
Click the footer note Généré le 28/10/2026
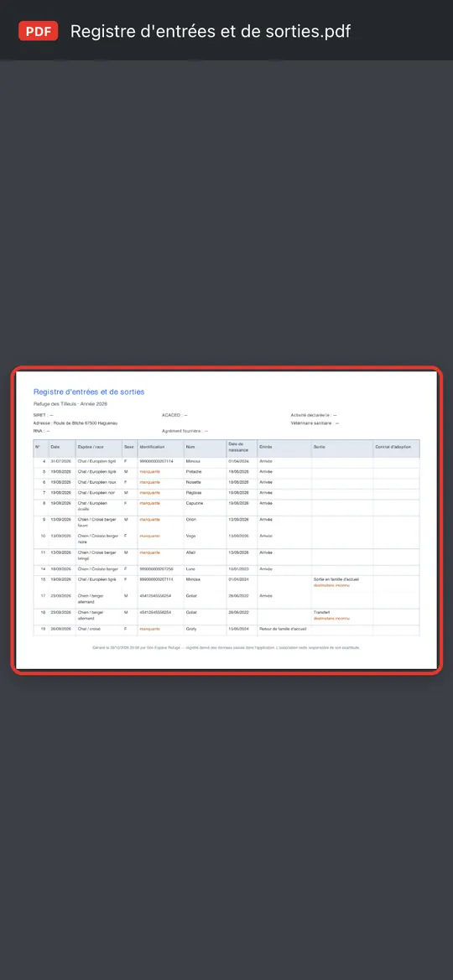pos(226,648)
